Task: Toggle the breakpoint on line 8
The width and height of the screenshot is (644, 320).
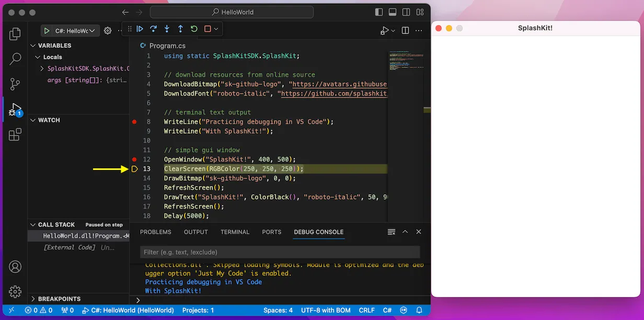Action: [134, 122]
